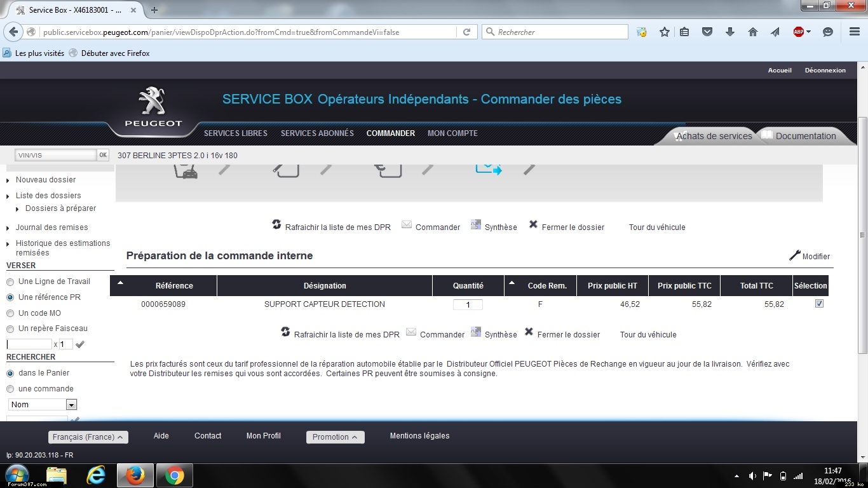868x488 pixels.
Task: Open the bookmarks list icon
Action: coord(684,32)
